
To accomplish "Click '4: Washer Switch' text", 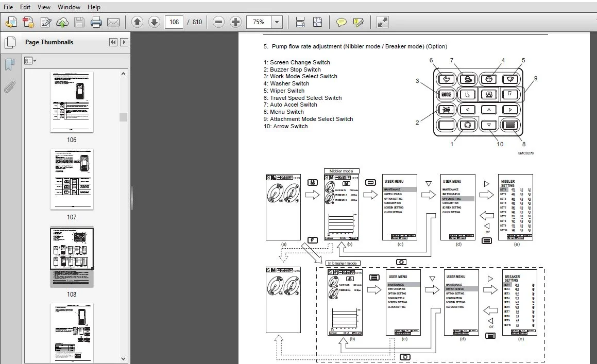I will coord(286,84).
